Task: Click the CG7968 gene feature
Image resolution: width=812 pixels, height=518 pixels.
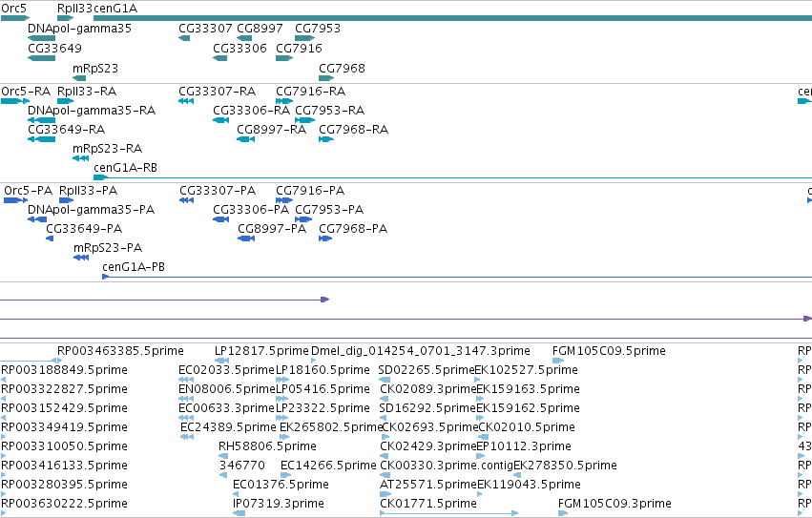Action: (326, 78)
